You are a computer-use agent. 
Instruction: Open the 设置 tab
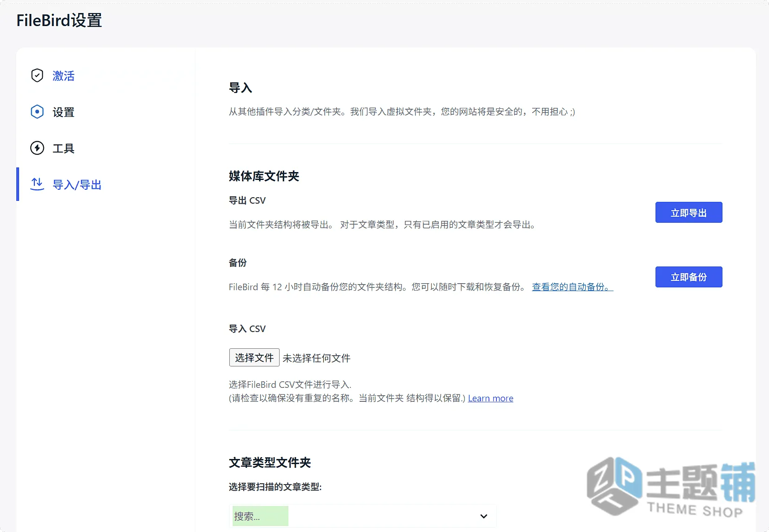pyautogui.click(x=63, y=112)
